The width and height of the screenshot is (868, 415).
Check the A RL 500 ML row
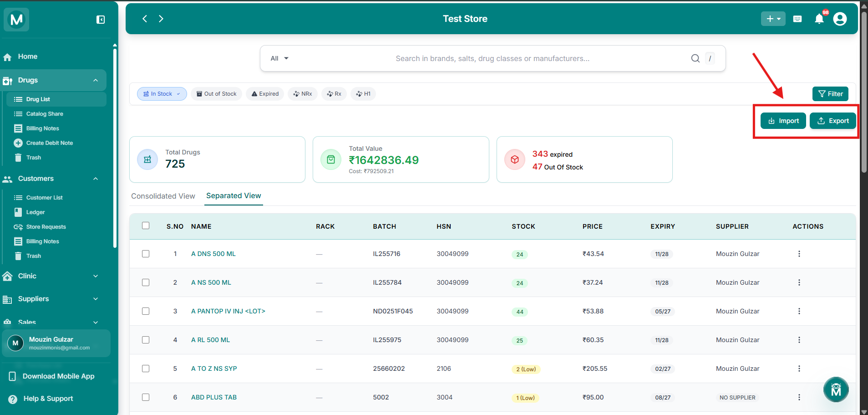[x=146, y=340]
